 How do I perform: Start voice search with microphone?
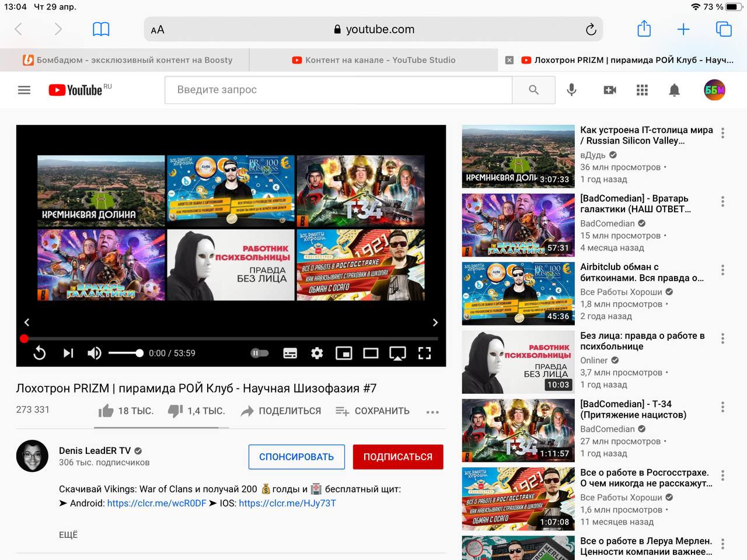[x=572, y=90]
